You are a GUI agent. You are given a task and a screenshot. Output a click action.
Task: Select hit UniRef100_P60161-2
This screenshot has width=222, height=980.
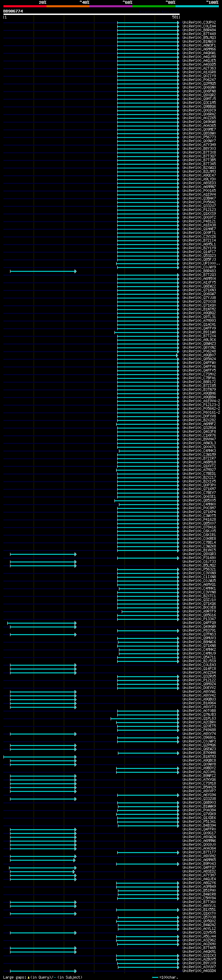tap(201, 413)
